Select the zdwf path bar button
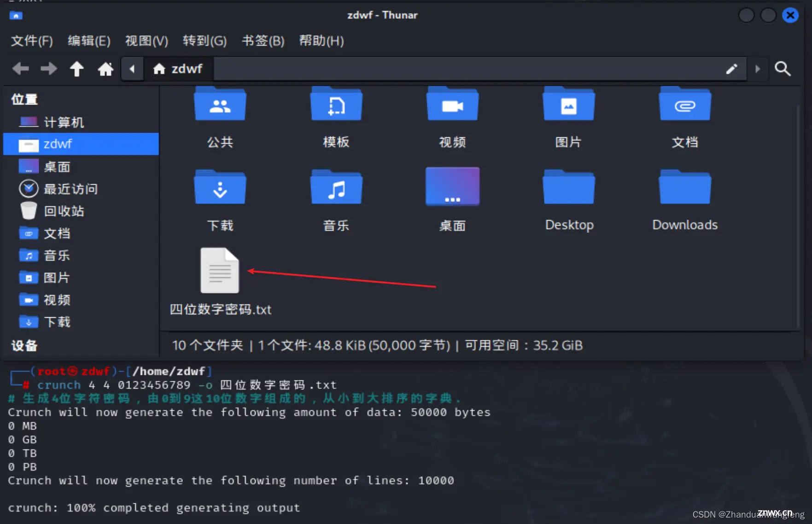 (x=178, y=69)
